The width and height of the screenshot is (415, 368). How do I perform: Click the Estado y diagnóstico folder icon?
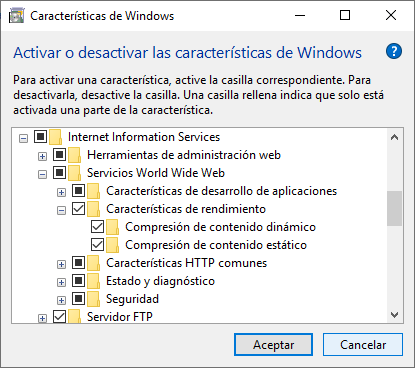coord(94,281)
